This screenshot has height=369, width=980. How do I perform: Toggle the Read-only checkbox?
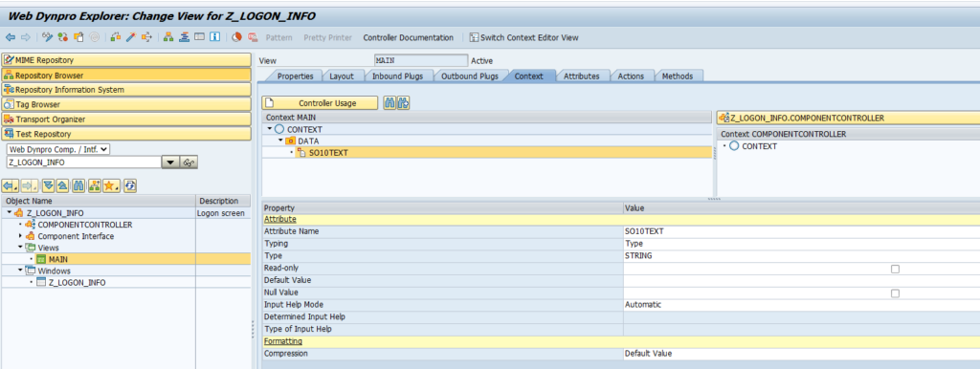click(x=895, y=269)
